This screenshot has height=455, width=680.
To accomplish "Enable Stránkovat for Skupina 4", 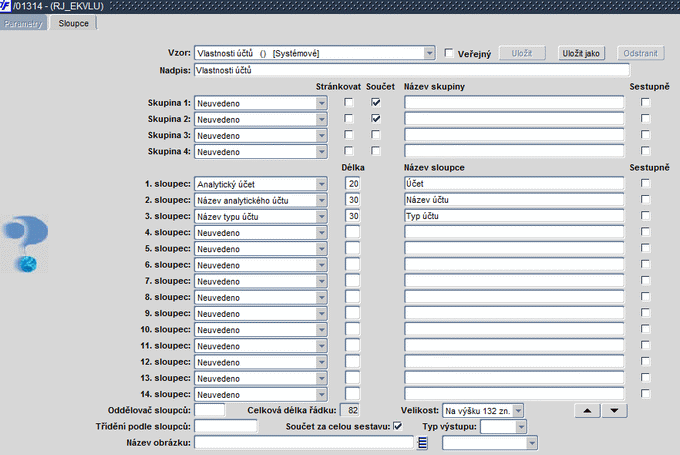I will tap(348, 151).
